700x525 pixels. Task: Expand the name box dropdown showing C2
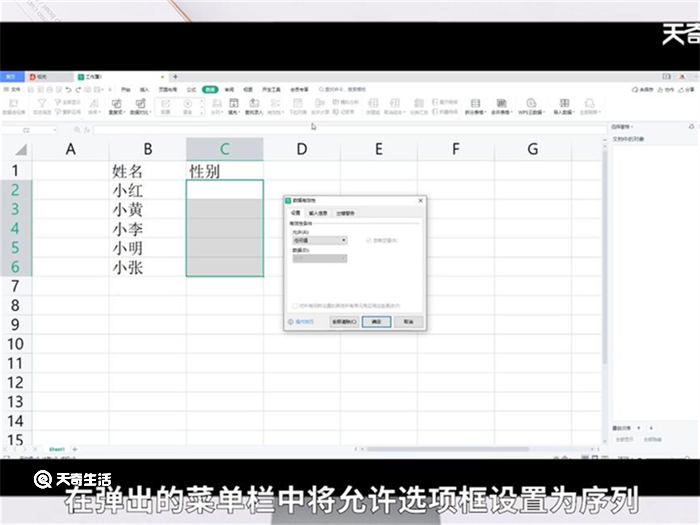tap(54, 130)
